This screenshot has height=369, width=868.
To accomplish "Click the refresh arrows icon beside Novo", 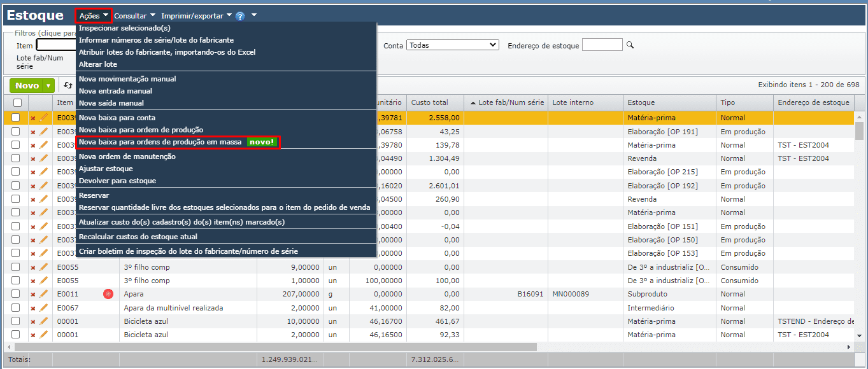I will tap(68, 85).
